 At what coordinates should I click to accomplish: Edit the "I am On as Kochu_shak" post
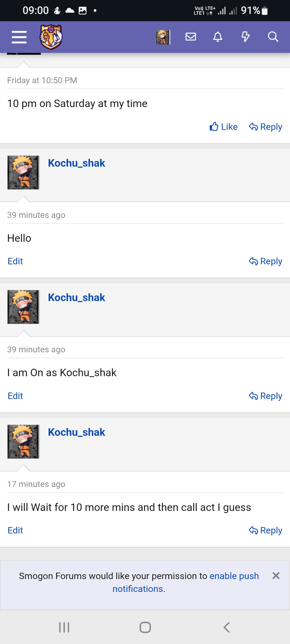pos(15,396)
